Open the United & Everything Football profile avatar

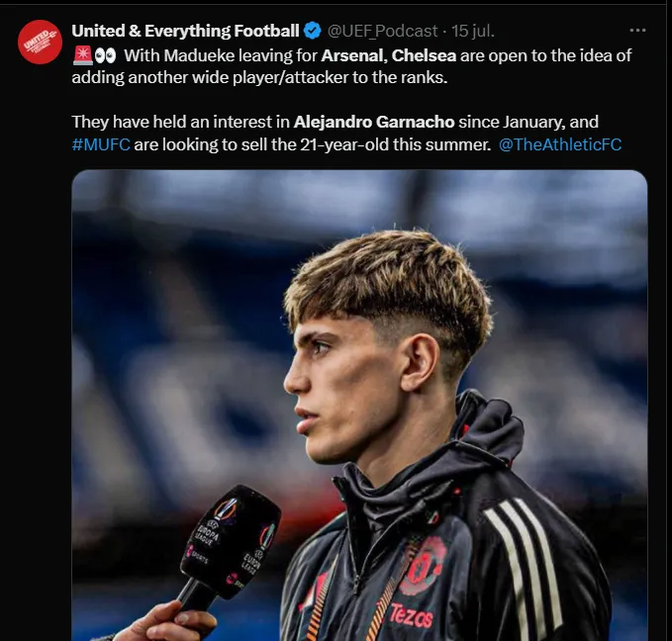tap(40, 42)
